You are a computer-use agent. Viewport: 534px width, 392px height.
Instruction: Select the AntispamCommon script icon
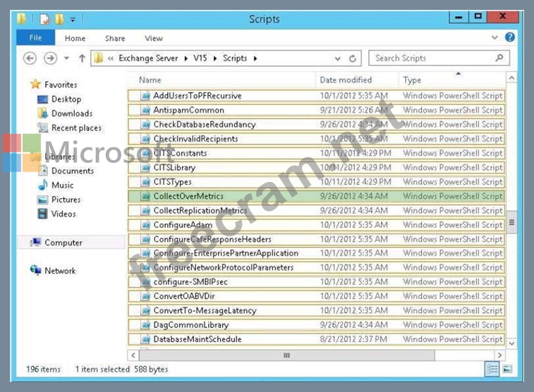[x=145, y=110]
